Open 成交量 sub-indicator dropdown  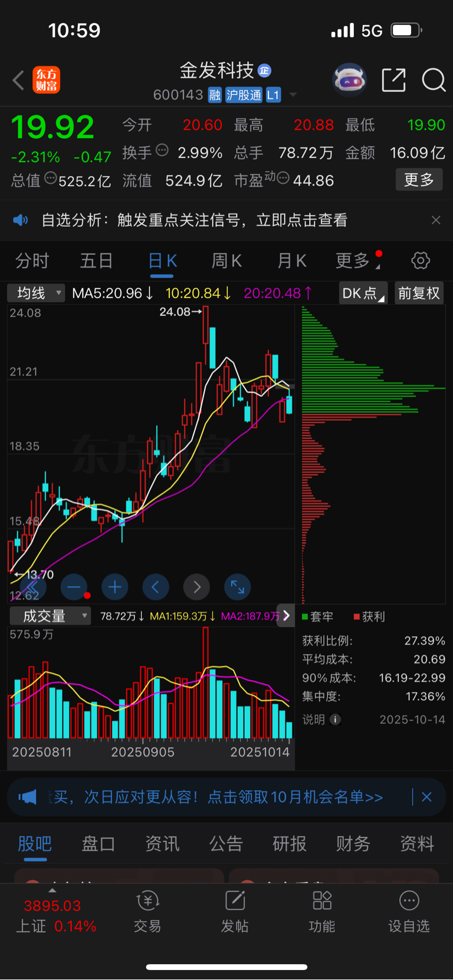50,616
